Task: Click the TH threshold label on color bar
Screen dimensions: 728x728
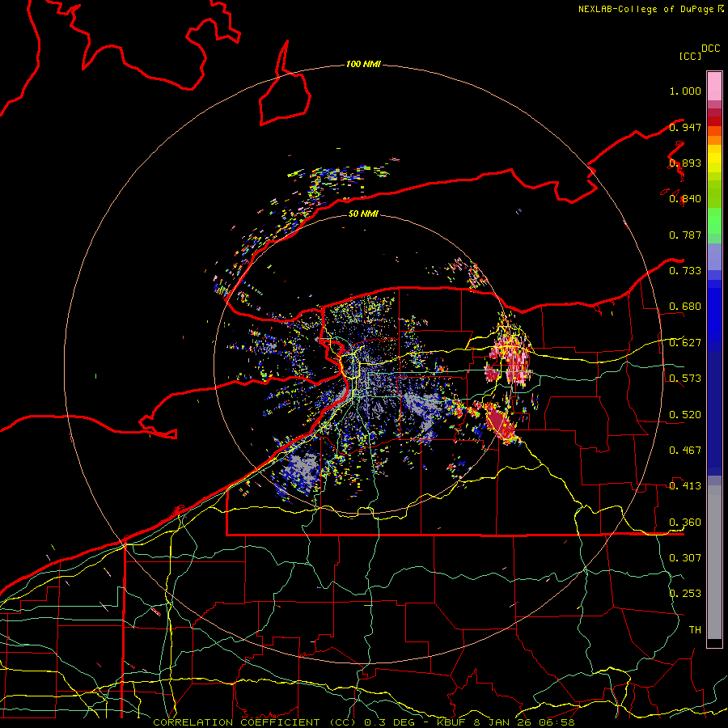Action: pyautogui.click(x=695, y=630)
